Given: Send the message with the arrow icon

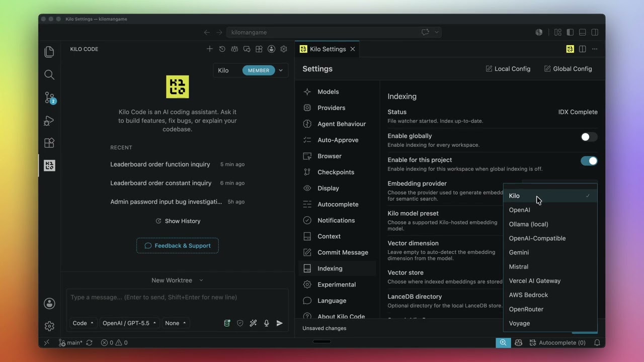Looking at the screenshot, I should 280,323.
